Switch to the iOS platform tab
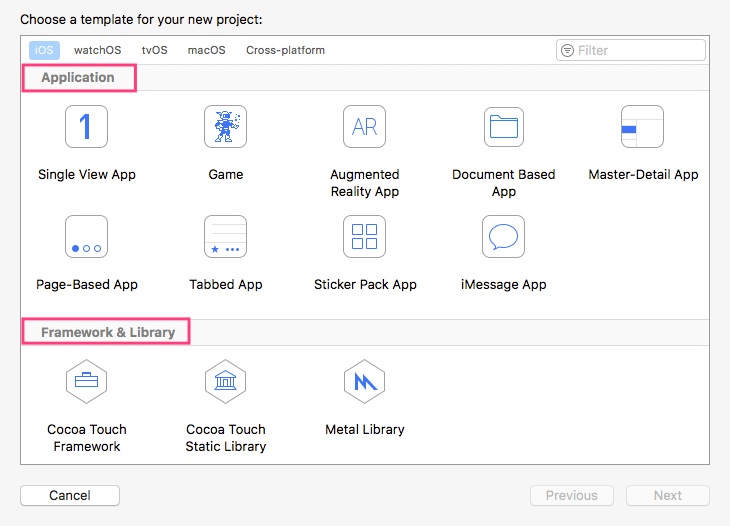The width and height of the screenshot is (730, 526). click(x=44, y=50)
